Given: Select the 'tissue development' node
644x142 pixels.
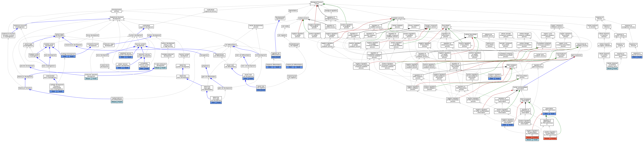Looking at the screenshot, I should coord(93,35).
